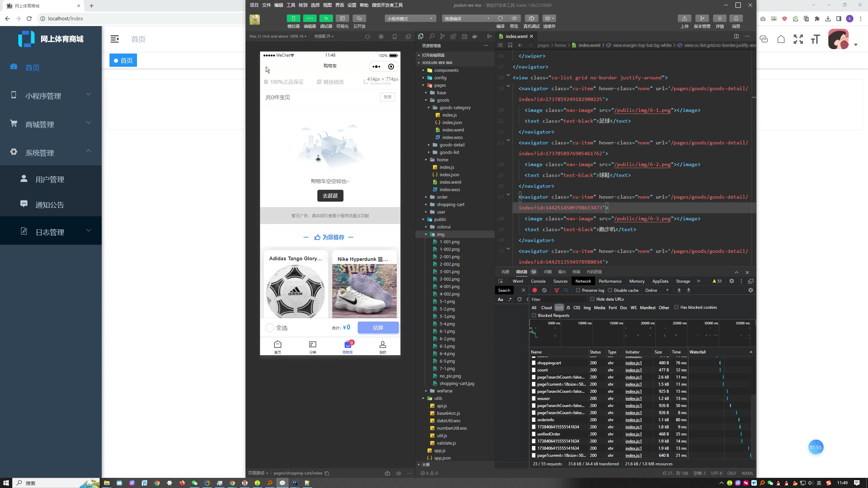Screen dimensions: 868x488
Task: Open the 详情 details icon
Action: click(x=719, y=18)
